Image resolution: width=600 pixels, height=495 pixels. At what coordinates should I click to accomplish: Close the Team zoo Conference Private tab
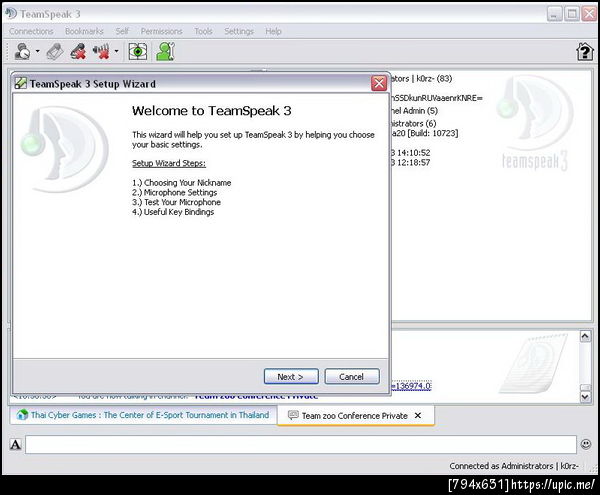click(418, 415)
